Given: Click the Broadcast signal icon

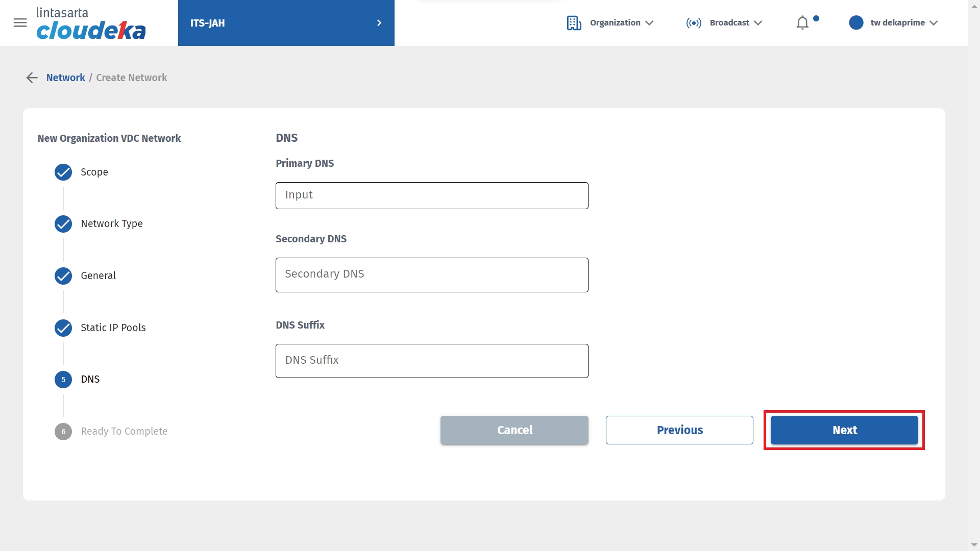Looking at the screenshot, I should point(694,23).
